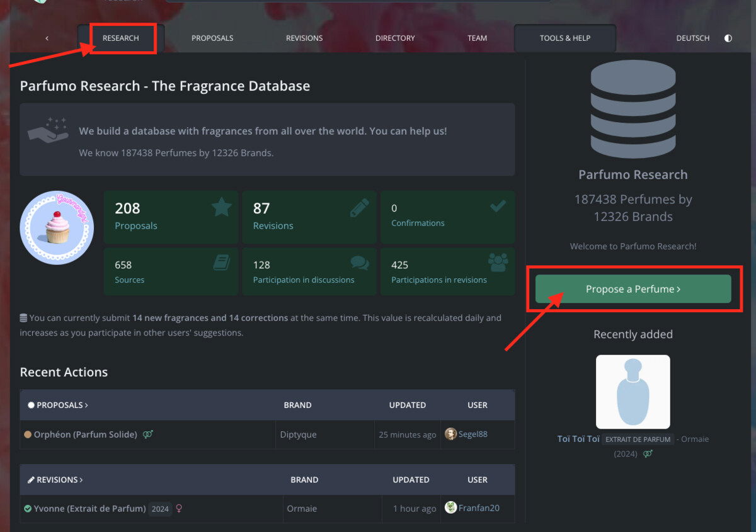The height and width of the screenshot is (532, 756).
Task: Click the Ormaie brand name in the sidebar
Action: click(695, 439)
